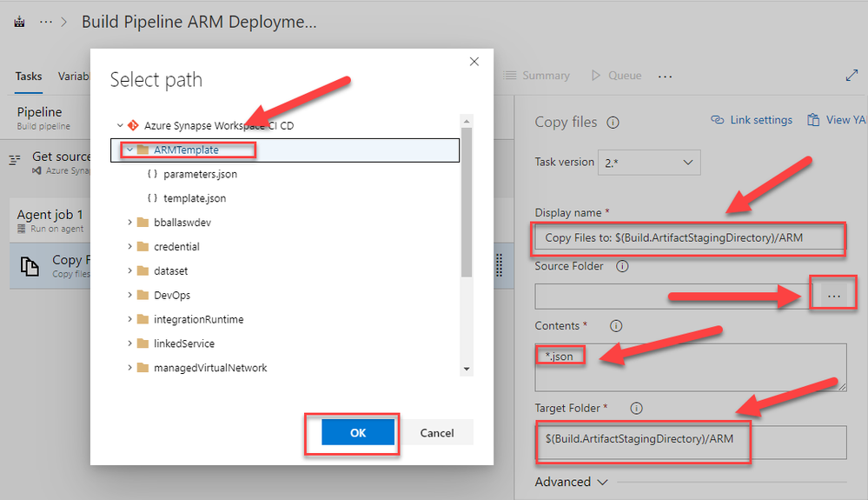This screenshot has height=500, width=868.
Task: Expand the linkedService folder
Action: tap(129, 343)
